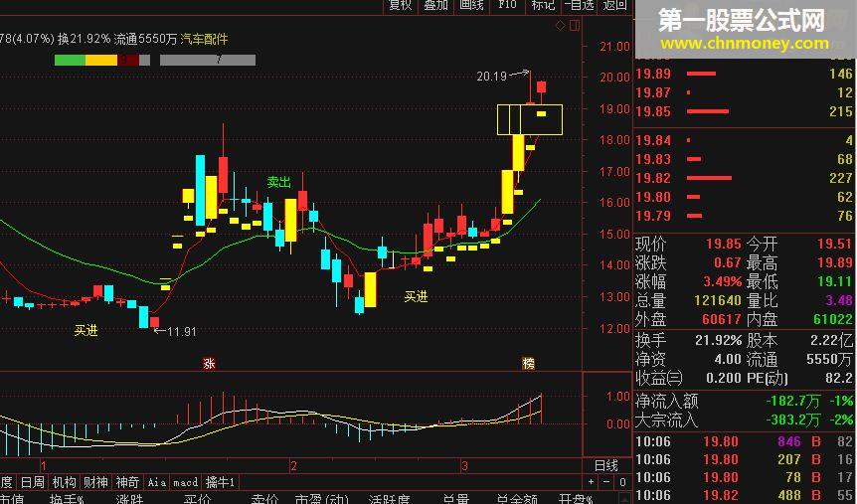Click the order book row at 19.89
This screenshot has height=504, width=857.
point(745,74)
